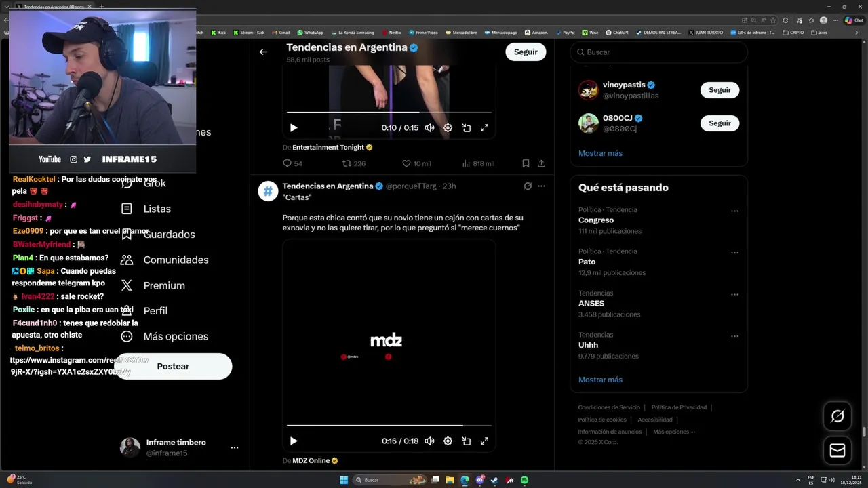
Task: Seek on the MDZ Online video progress bar
Action: coord(389,426)
